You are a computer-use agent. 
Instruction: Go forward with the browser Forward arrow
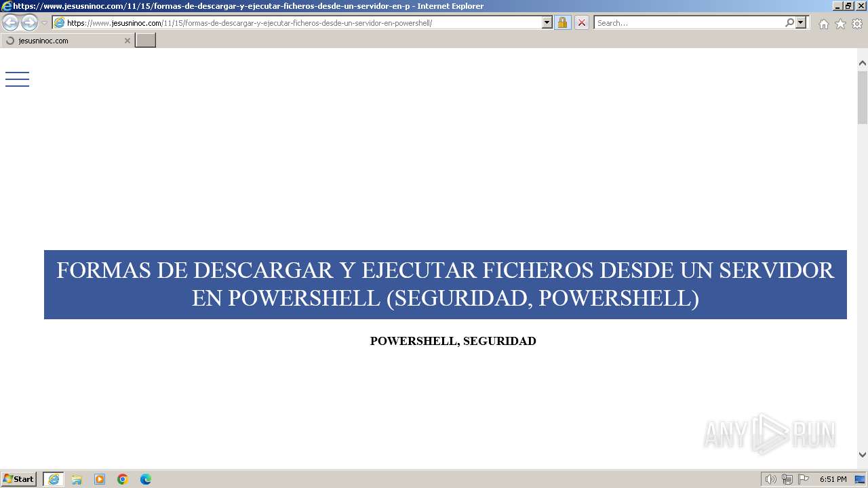[29, 23]
